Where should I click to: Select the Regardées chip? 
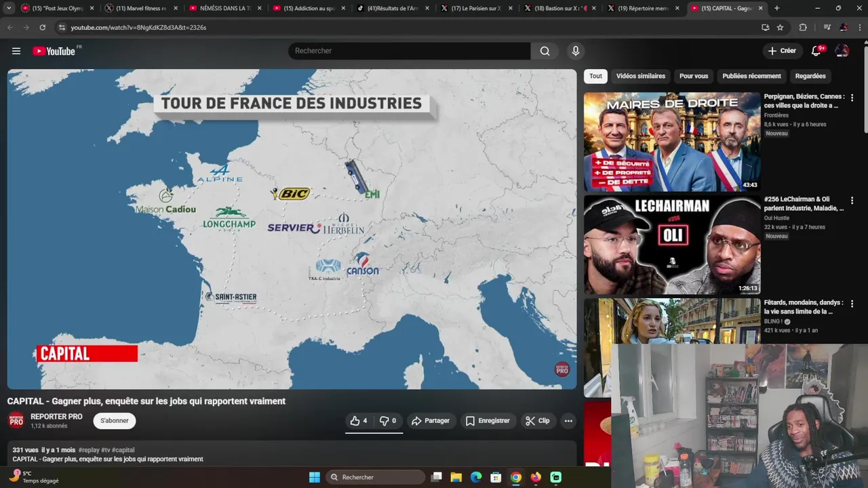pyautogui.click(x=810, y=76)
